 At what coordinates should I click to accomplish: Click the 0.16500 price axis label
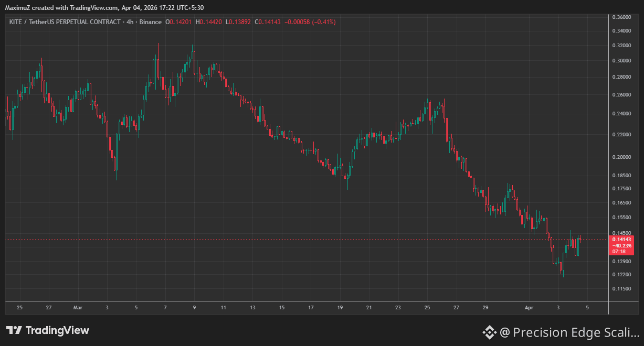point(621,203)
